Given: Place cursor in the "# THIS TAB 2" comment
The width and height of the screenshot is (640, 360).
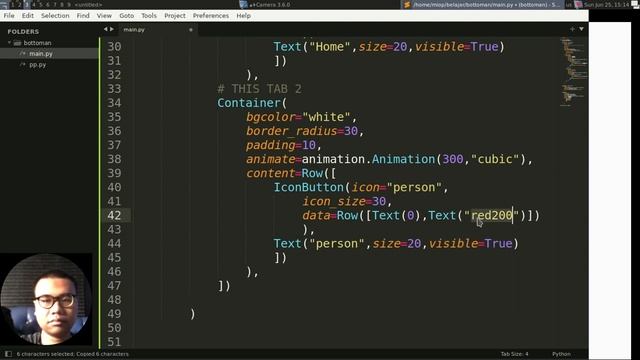Looking at the screenshot, I should click(259, 89).
